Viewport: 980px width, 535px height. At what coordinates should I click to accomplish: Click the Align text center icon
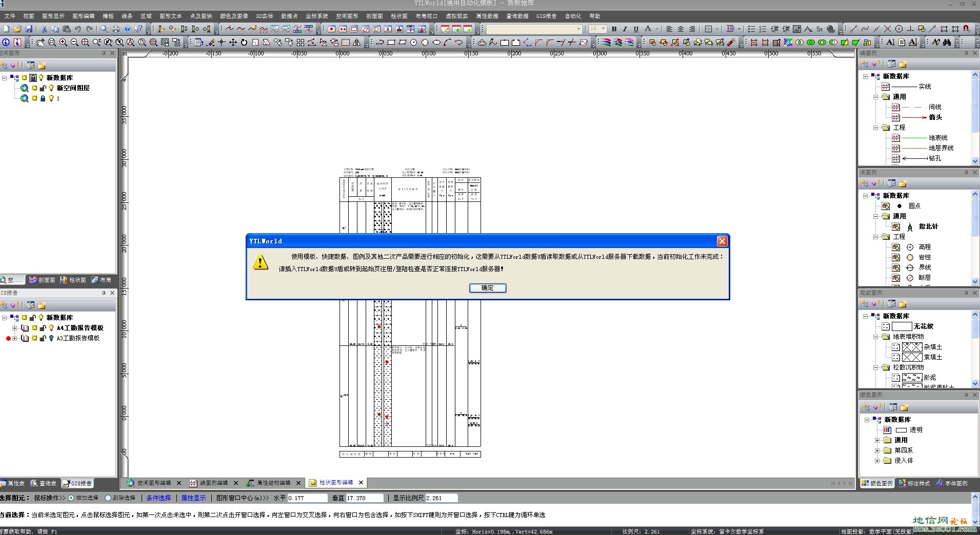point(681,29)
